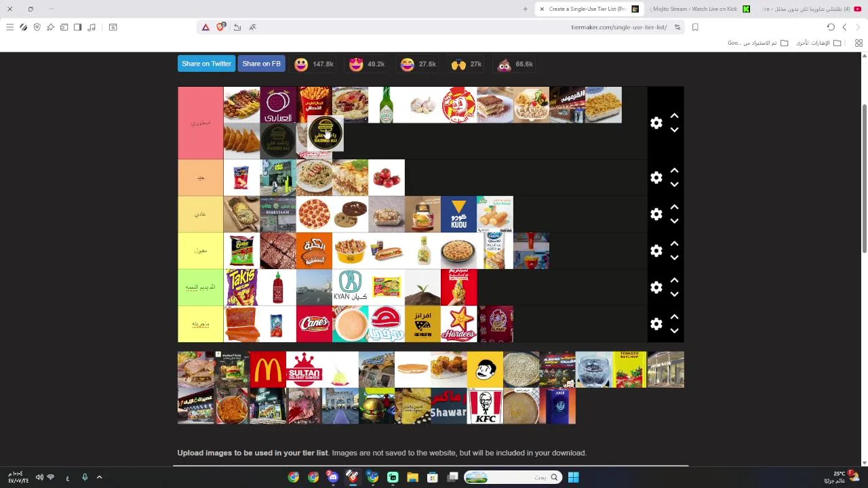Open settings gear for the Cheetos row
The image size is (868, 488).
pyautogui.click(x=656, y=251)
